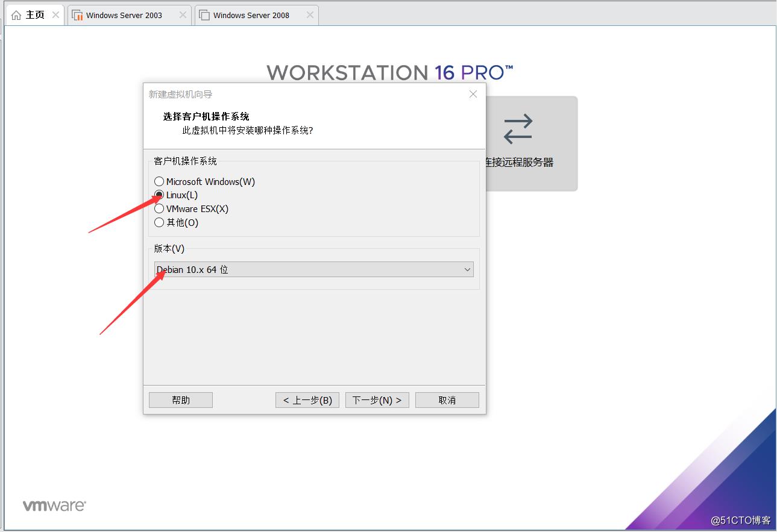This screenshot has height=532, width=777.
Task: Switch to the 主页 tab
Action: (35, 15)
